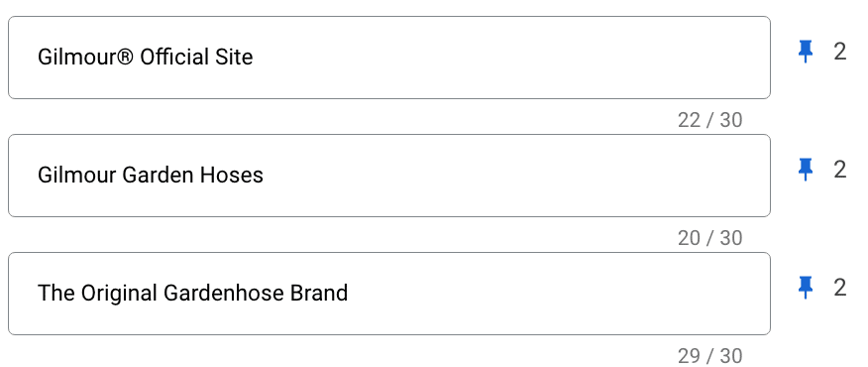
Task: Click empty area at end of second headline box
Action: [515, 176]
